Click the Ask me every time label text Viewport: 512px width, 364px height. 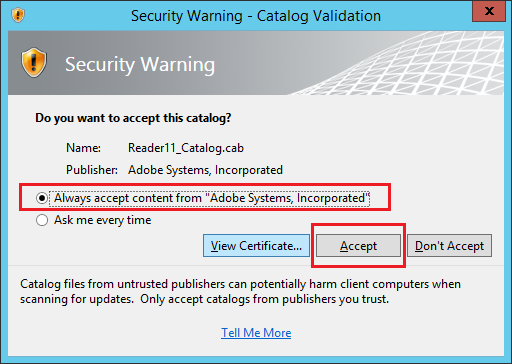tap(103, 220)
